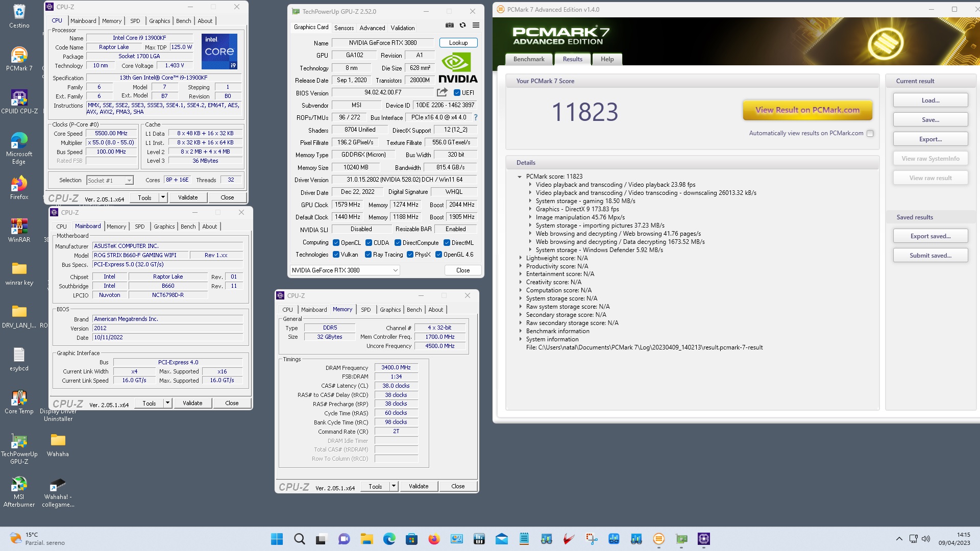980x551 pixels.
Task: Show hidden system tray icons chevron
Action: pos(899,539)
